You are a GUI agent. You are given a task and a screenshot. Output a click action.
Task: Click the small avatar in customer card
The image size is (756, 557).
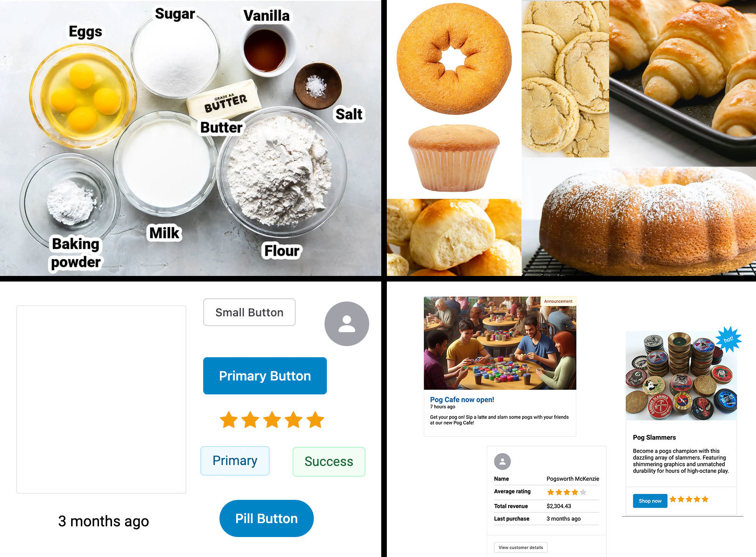502,461
